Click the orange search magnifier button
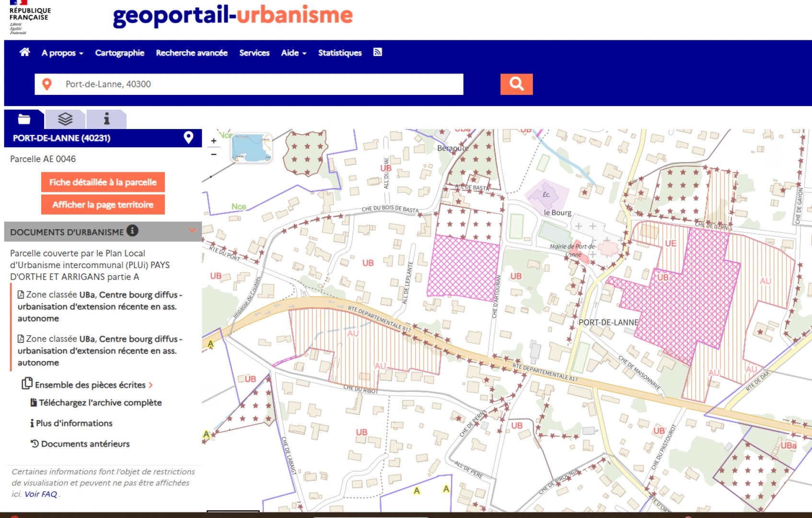Viewport: 812px width, 518px height. click(516, 84)
